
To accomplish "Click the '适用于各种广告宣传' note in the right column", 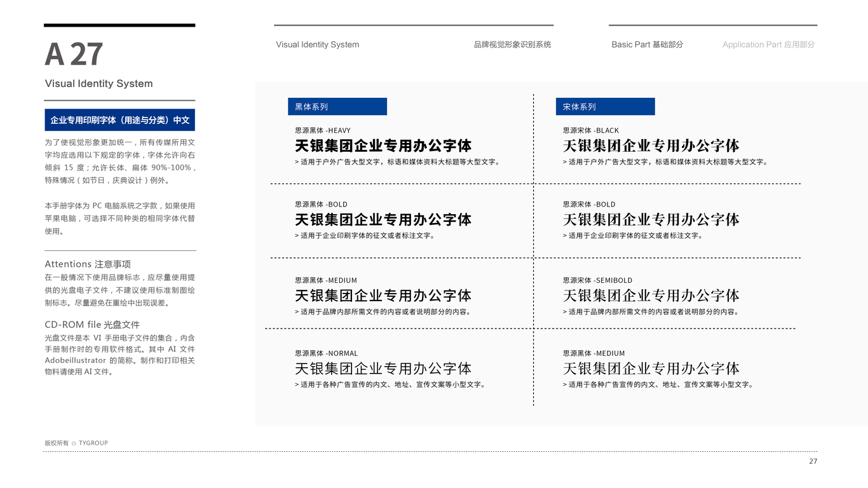I will 658,384.
